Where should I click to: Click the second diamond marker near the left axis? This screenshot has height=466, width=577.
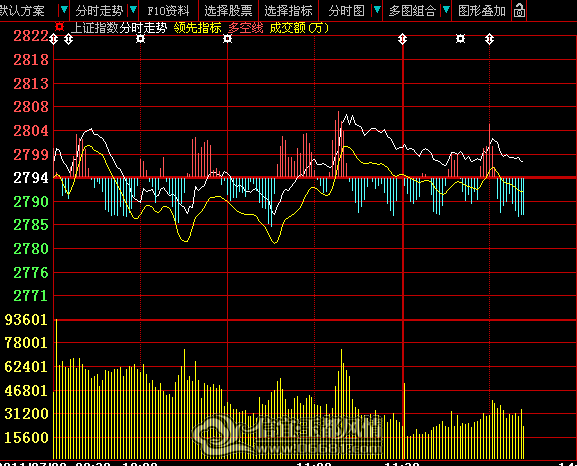click(x=68, y=39)
